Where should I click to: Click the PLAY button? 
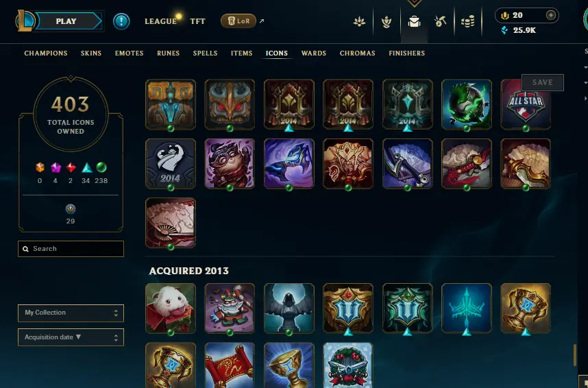pyautogui.click(x=66, y=21)
